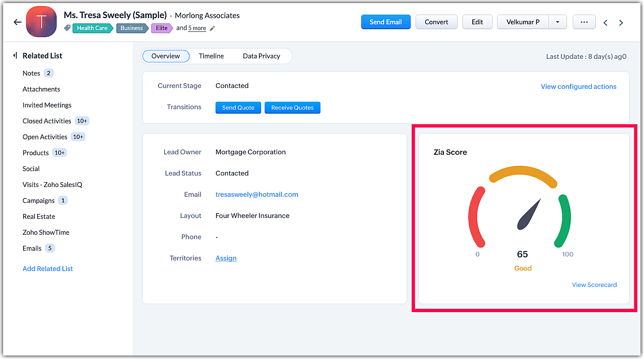The image size is (644, 359).
Task: Go back using the left arrow
Action: (x=18, y=22)
